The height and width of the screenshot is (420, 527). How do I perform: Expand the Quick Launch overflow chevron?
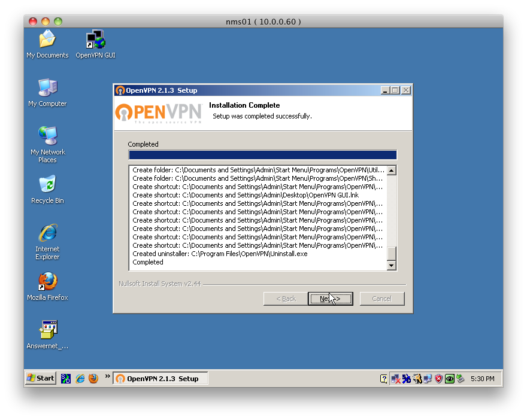point(107,376)
